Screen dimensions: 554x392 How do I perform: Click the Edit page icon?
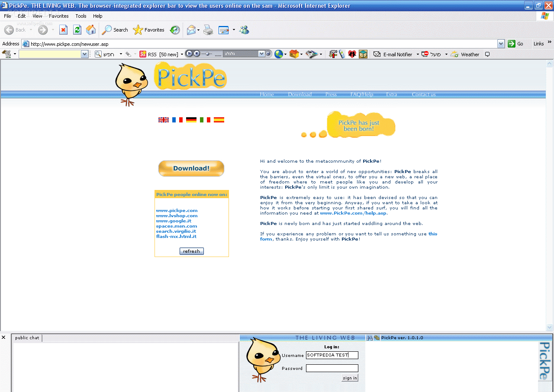pyautogui.click(x=223, y=30)
